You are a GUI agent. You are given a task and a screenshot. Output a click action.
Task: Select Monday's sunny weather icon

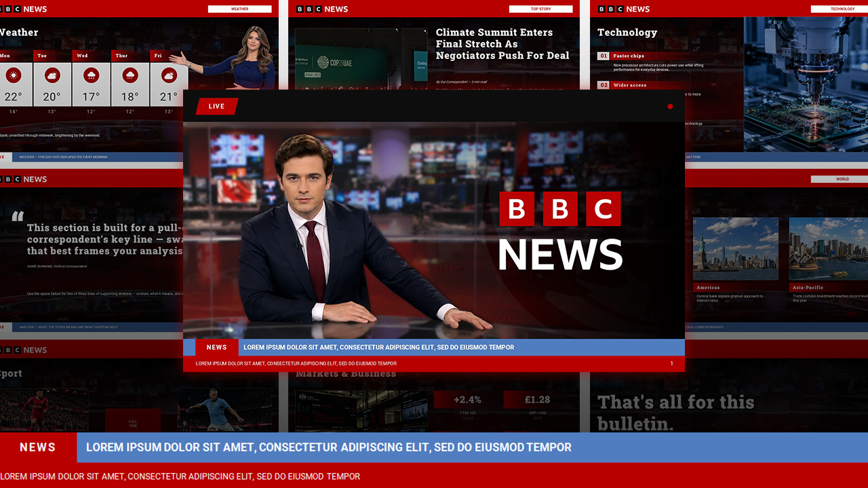click(x=12, y=75)
